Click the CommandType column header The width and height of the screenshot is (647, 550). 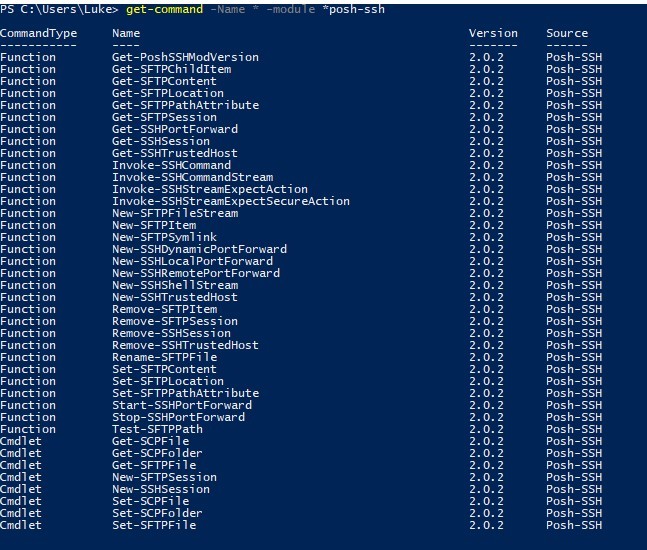38,33
